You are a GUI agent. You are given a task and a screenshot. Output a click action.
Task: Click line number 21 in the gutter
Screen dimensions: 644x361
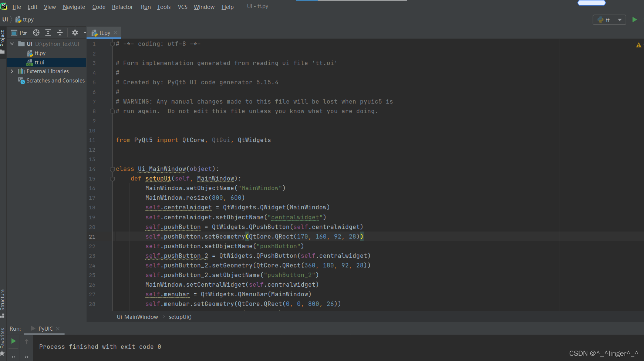tap(92, 237)
